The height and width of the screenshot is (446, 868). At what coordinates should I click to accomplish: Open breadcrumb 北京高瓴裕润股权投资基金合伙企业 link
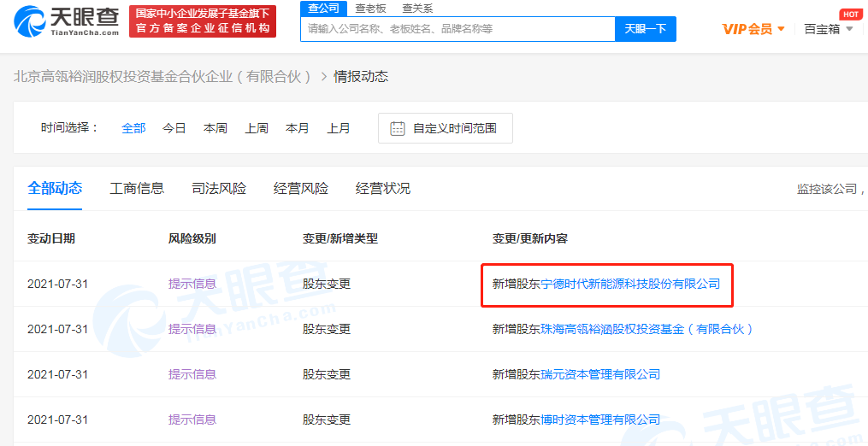click(164, 76)
